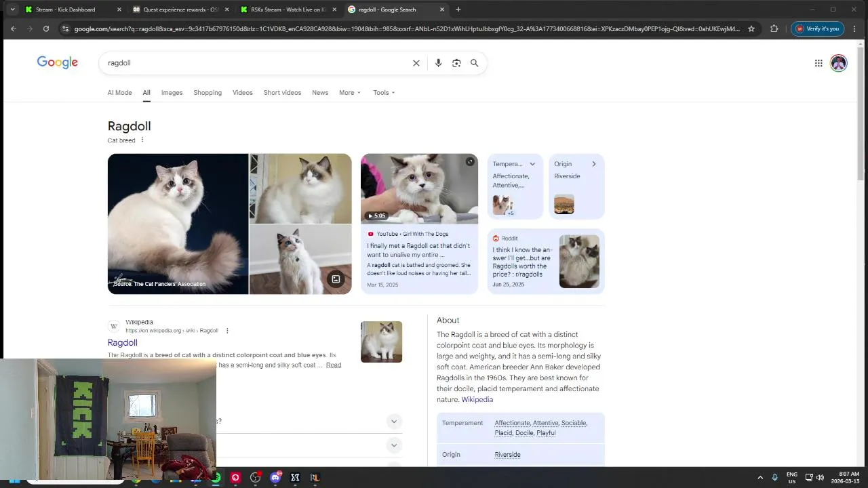868x488 pixels.
Task: Select the Shopping search tab
Action: 208,93
